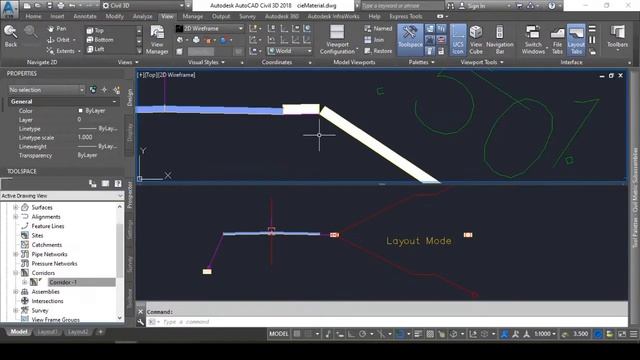Image resolution: width=640 pixels, height=360 pixels.
Task: Expand the Viewport Tools panel
Action: point(482,62)
